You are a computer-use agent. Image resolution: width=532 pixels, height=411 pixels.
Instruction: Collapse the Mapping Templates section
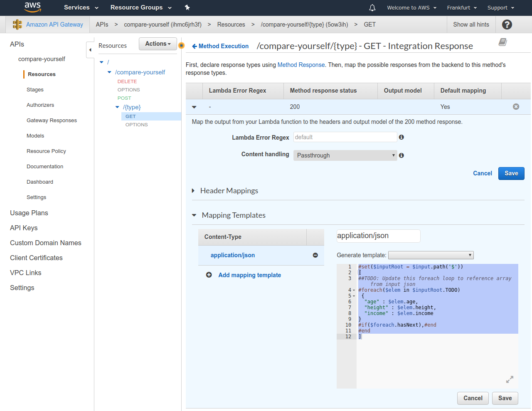coord(194,215)
